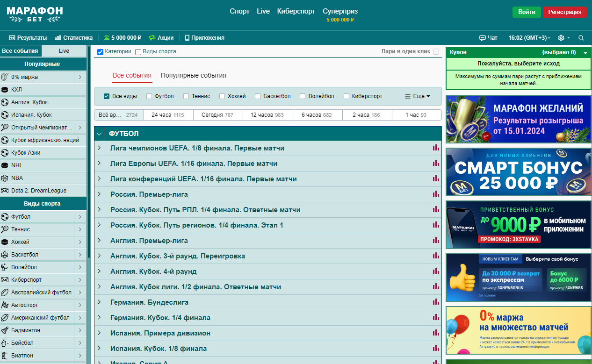The height and width of the screenshot is (364, 592).
Task: Collapse the Купон panel arrow
Action: tap(585, 53)
